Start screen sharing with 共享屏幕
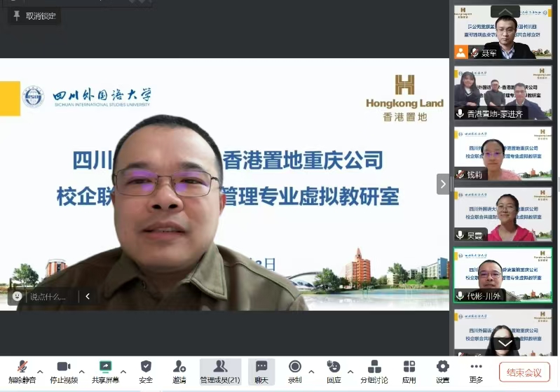The image size is (560, 392). pos(105,372)
